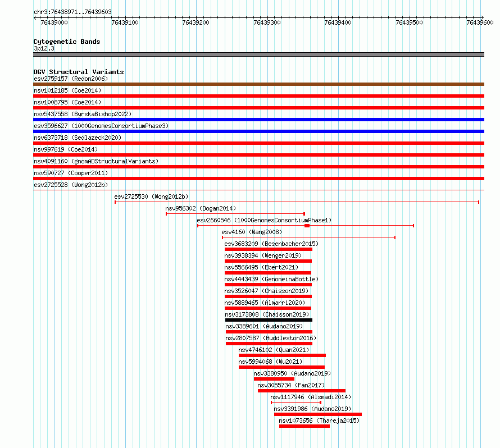Open nsv5437558 (ByrskaBishop2022) variant label
The width and height of the screenshot is (500, 448).
coord(83,114)
